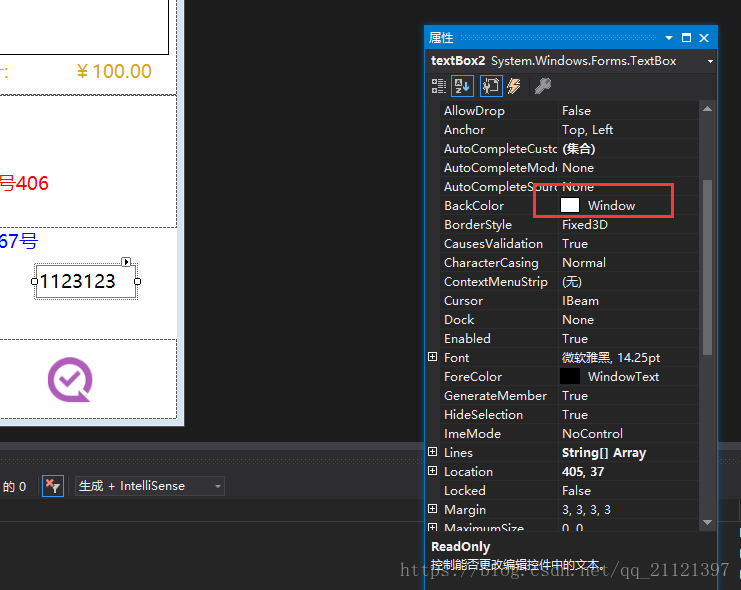Click the Font value 微软雅黑, 14.25pt
The height and width of the screenshot is (590, 741).
coord(611,357)
